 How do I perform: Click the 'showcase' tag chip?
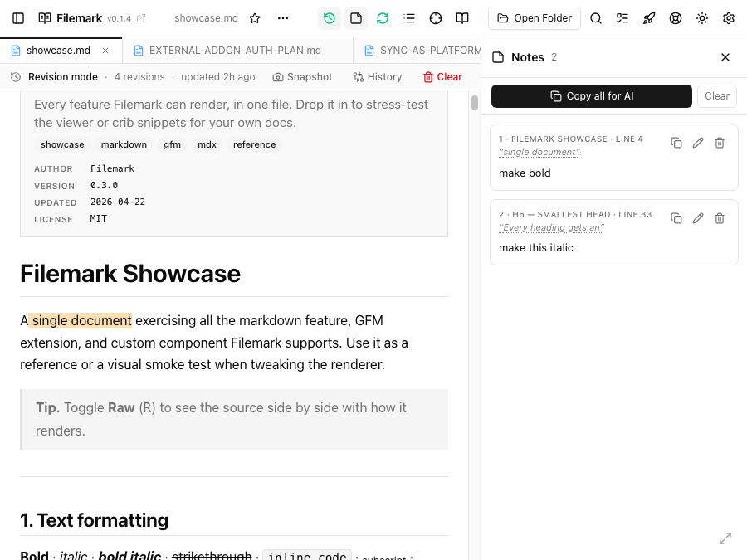tap(62, 144)
